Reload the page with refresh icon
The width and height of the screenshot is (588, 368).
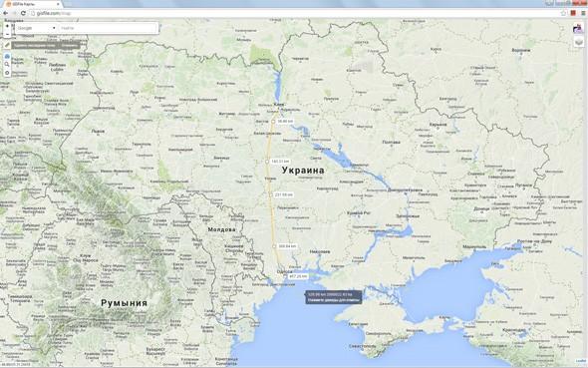(23, 13)
